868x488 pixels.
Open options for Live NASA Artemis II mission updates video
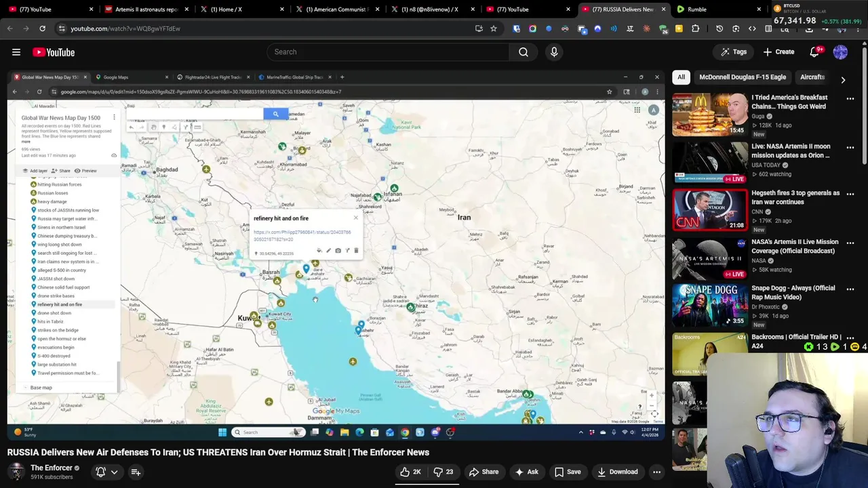(850, 147)
